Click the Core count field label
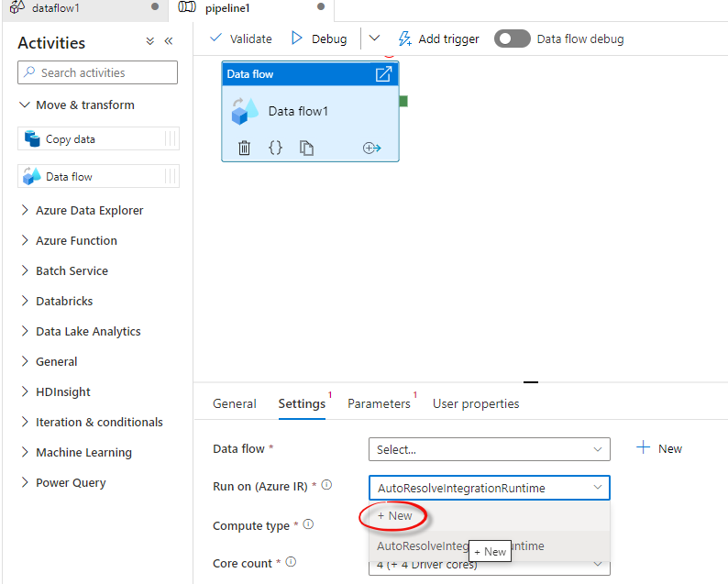Screen dimensions: 728x584 click(242, 563)
